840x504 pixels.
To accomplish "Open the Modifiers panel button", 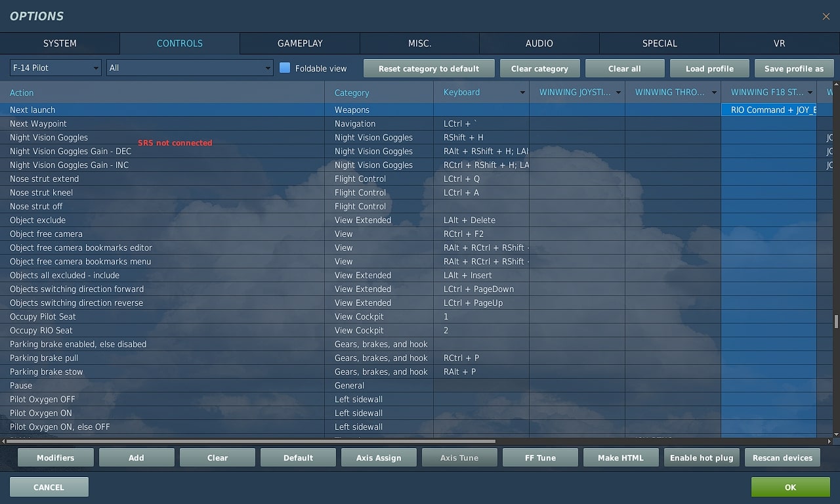I will 56,458.
